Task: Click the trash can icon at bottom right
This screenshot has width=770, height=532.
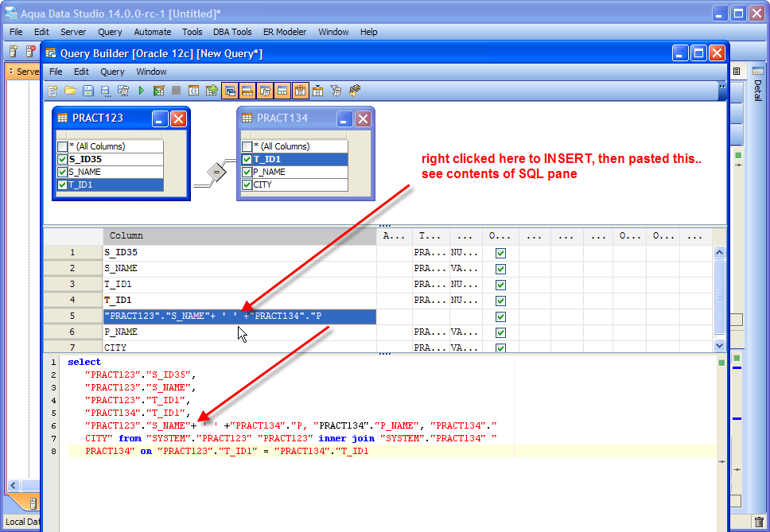Action: (759, 522)
